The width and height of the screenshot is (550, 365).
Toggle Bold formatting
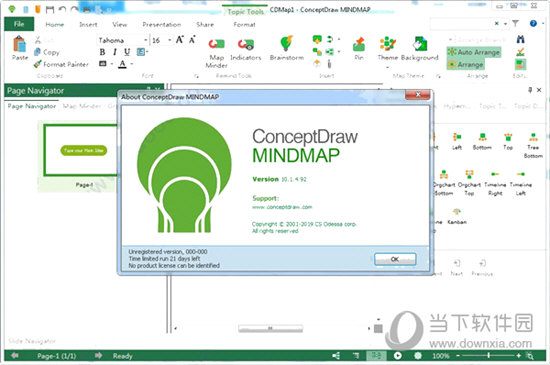pos(102,52)
